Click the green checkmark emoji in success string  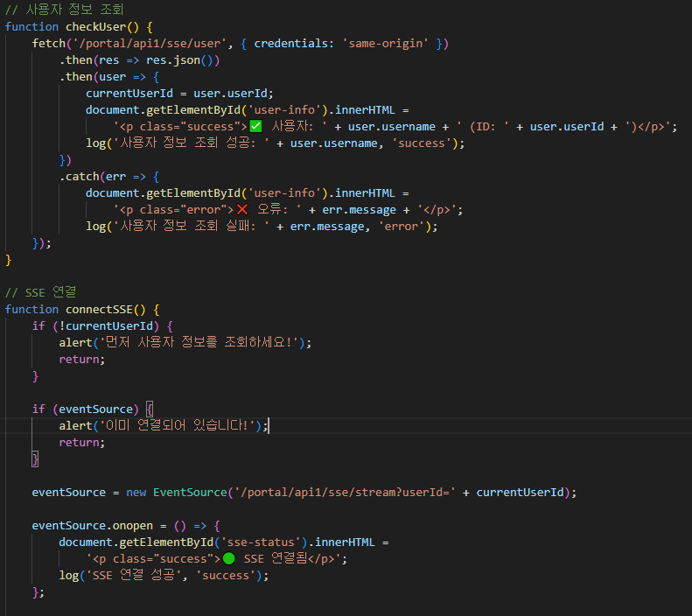click(255, 127)
